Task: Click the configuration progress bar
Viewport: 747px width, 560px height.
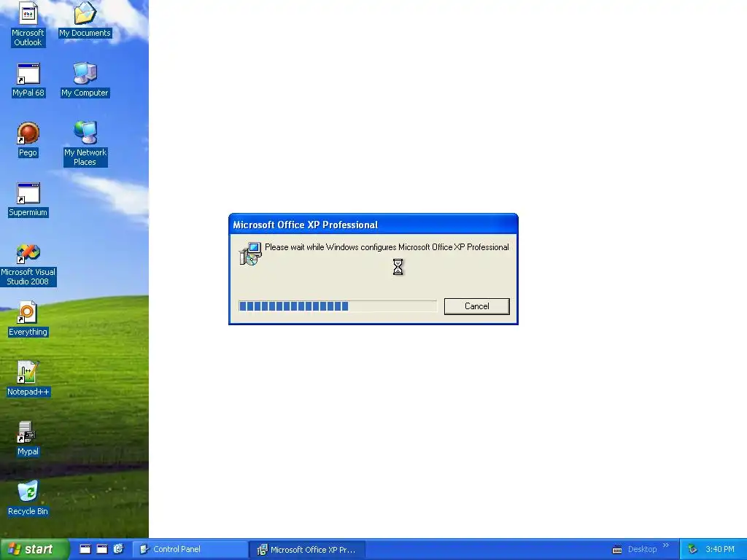Action: coord(337,306)
